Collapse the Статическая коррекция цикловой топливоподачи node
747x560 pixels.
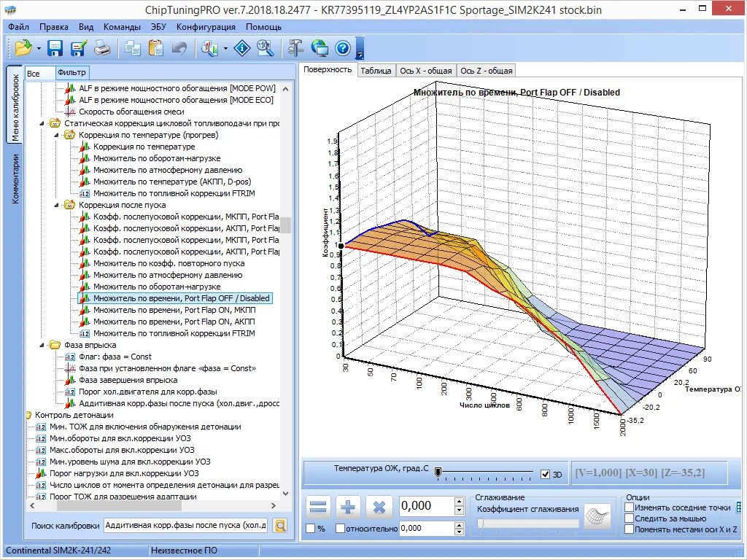tap(42, 123)
